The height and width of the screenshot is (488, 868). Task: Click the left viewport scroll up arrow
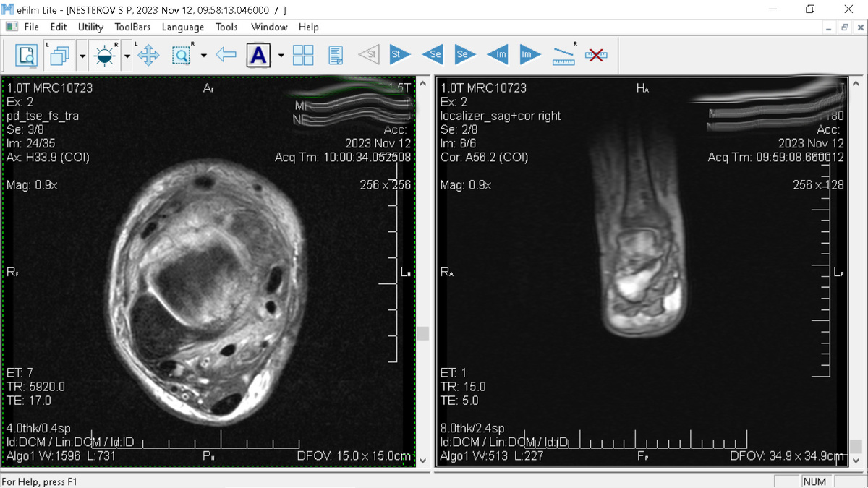pyautogui.click(x=423, y=83)
